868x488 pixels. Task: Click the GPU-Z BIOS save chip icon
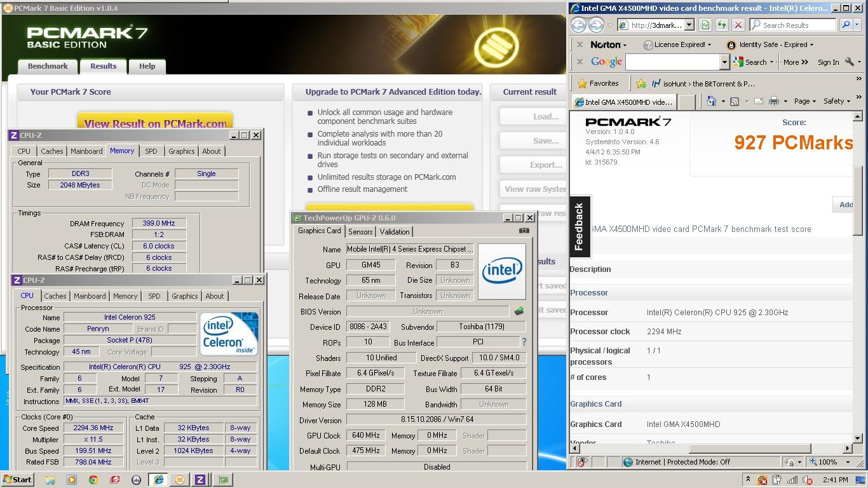pos(519,311)
